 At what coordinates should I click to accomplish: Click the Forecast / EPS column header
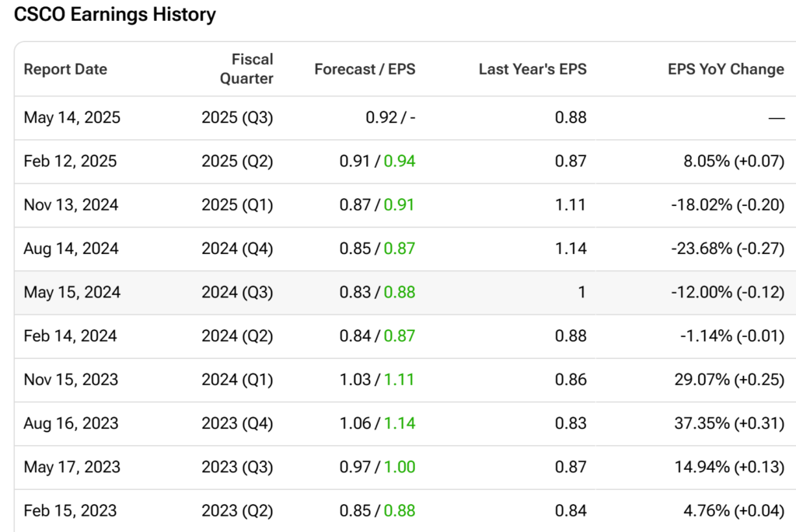(x=365, y=69)
